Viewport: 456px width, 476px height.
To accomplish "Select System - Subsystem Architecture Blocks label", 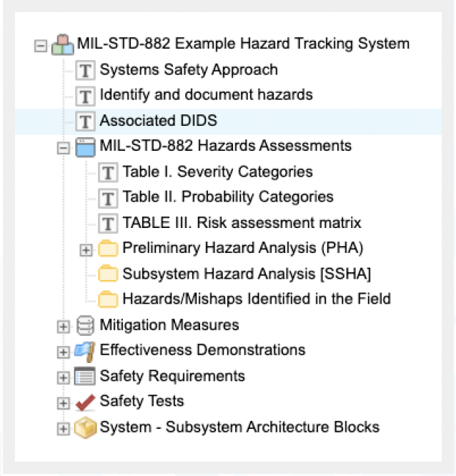I will click(240, 427).
